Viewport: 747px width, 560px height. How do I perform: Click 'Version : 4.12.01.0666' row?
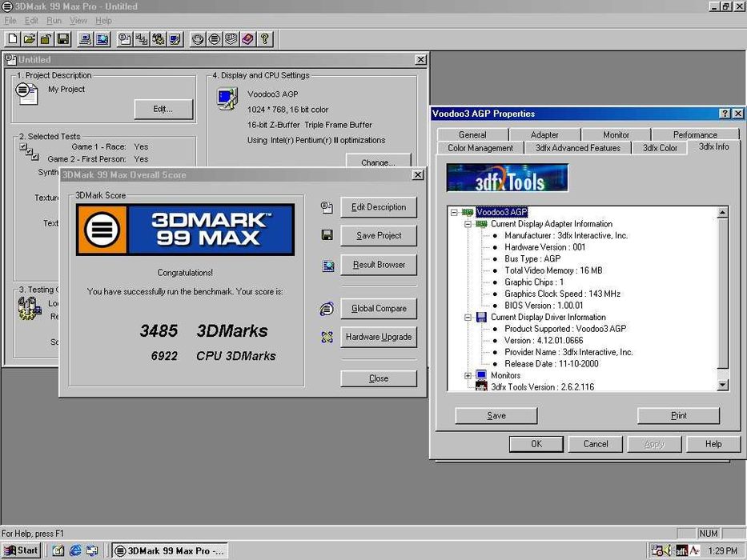(544, 341)
